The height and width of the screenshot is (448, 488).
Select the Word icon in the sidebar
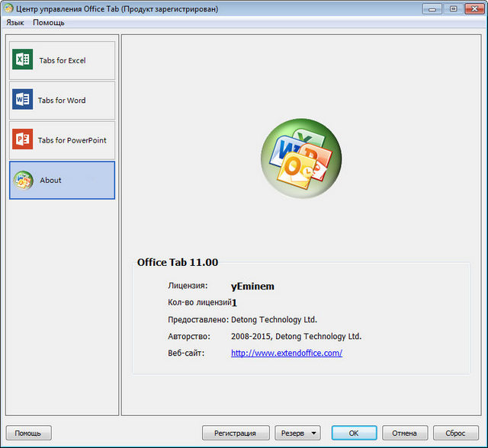pyautogui.click(x=23, y=100)
